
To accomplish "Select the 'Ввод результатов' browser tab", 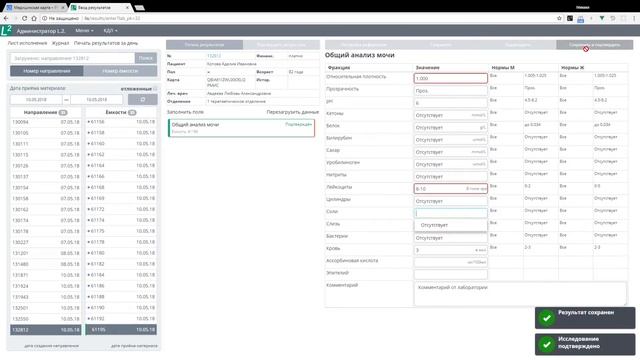I will [100, 8].
